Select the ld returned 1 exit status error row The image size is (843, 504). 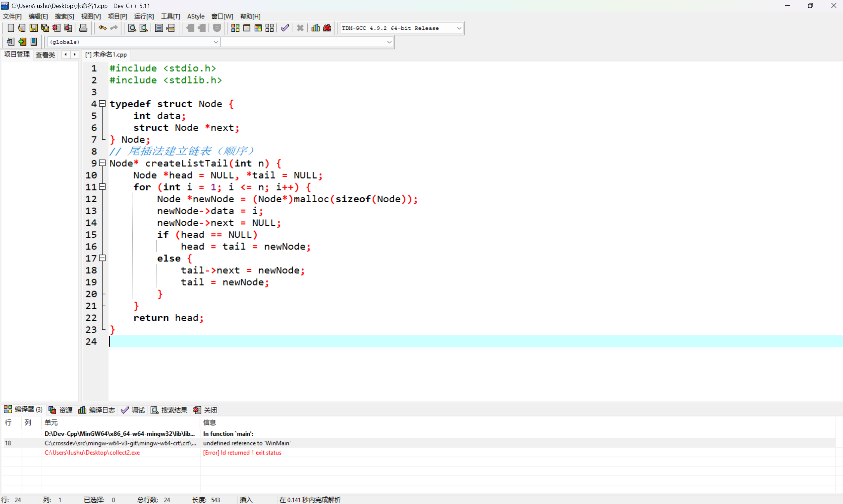[x=242, y=453]
